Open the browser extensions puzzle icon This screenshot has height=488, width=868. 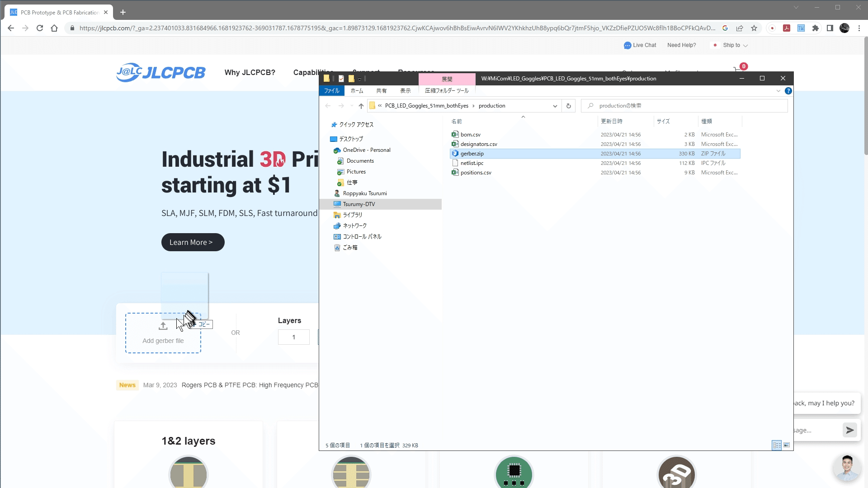point(815,28)
